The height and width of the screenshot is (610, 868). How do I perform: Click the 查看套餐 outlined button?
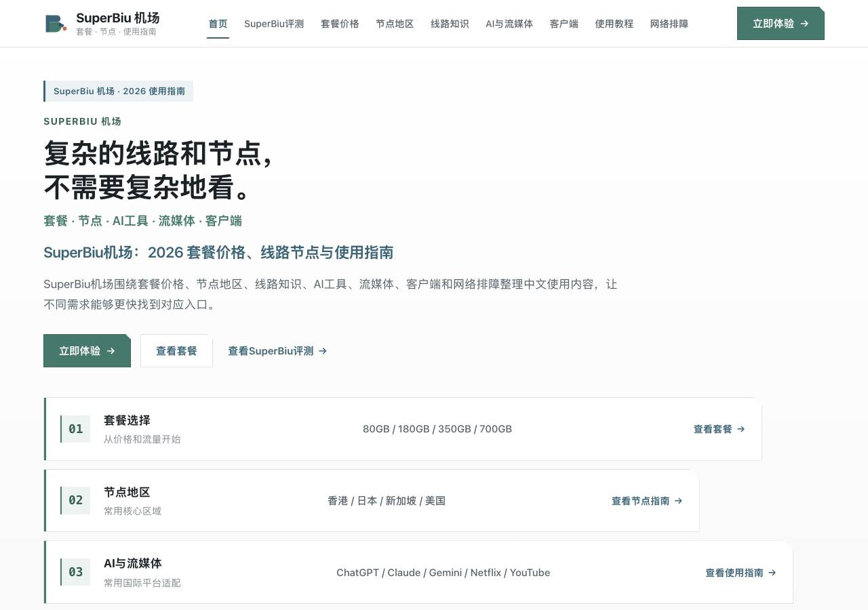pos(176,351)
